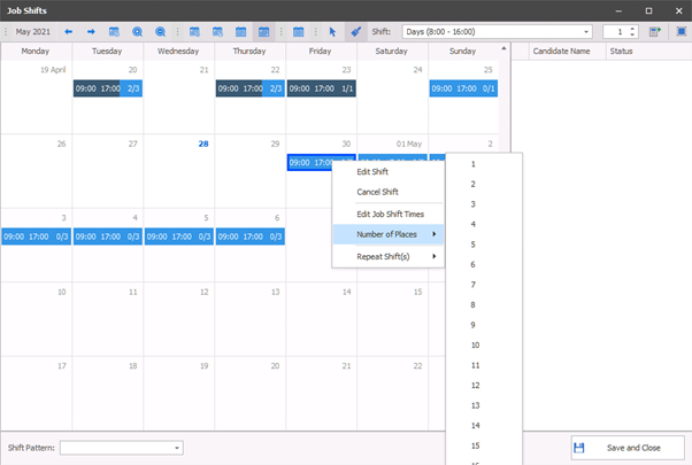Select the paintbrush shift tool

(355, 32)
